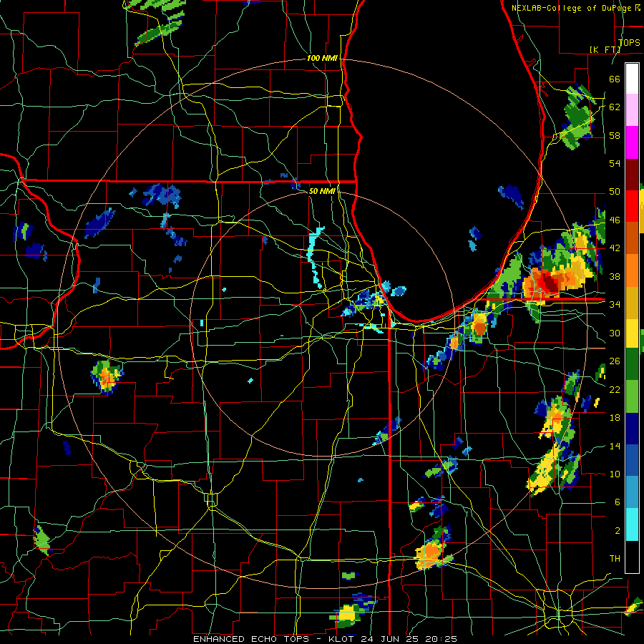Click the white legend swatch for 66 kft
Viewport: 644px width, 644px height.
pos(632,79)
